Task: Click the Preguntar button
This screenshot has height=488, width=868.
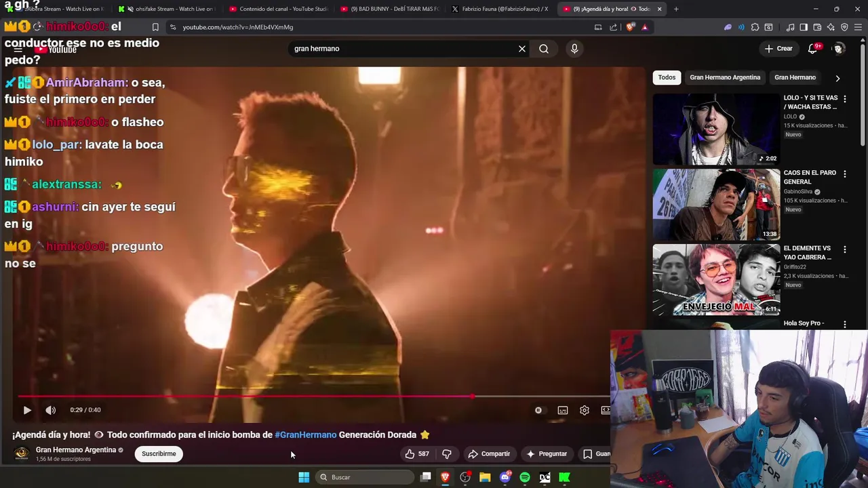Action: click(547, 454)
